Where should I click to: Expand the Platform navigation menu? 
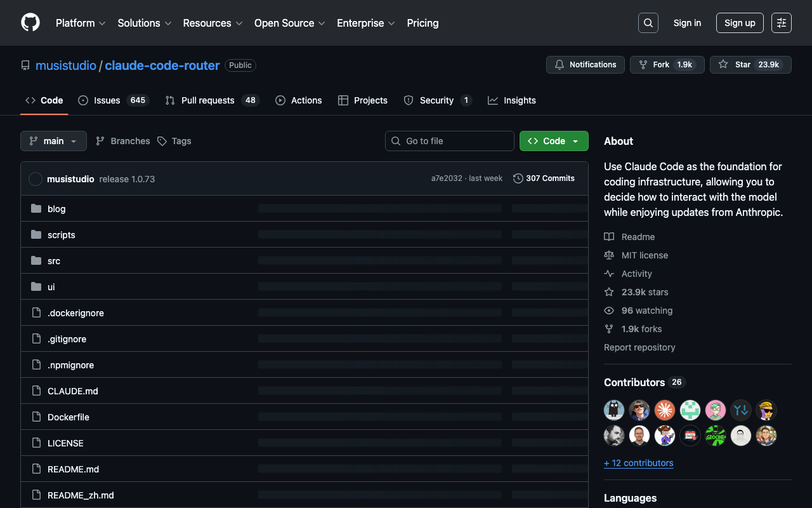click(x=81, y=23)
